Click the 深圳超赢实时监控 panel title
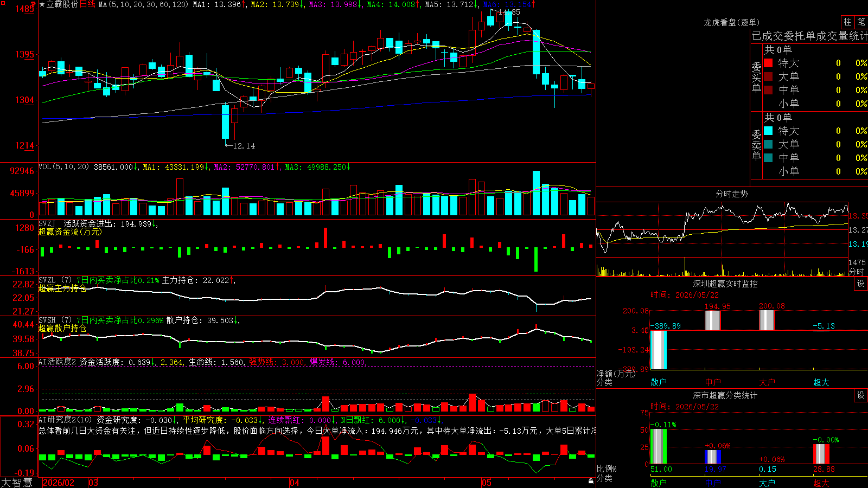The width and height of the screenshot is (868, 488). pyautogui.click(x=725, y=284)
